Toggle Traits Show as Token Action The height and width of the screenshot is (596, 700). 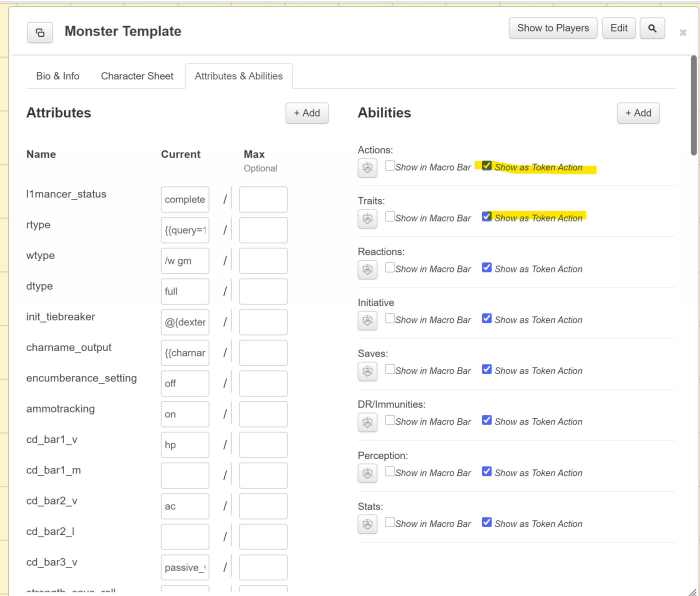(x=487, y=217)
